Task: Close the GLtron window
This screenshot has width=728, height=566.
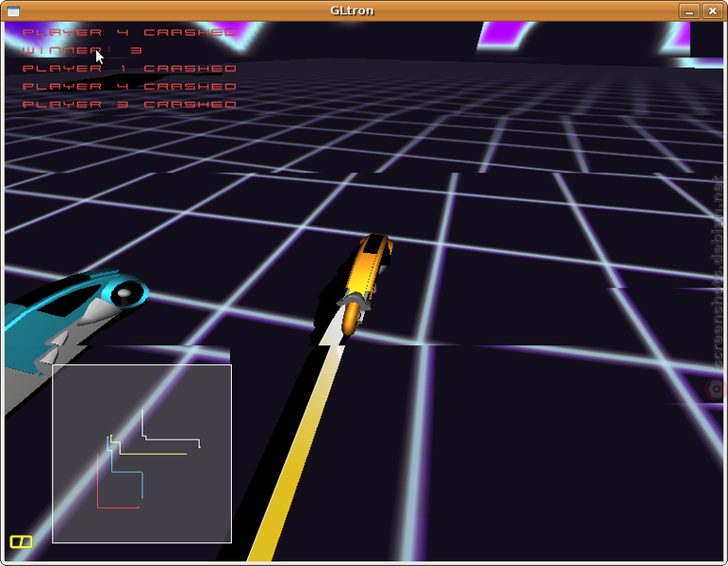Action: 713,10
